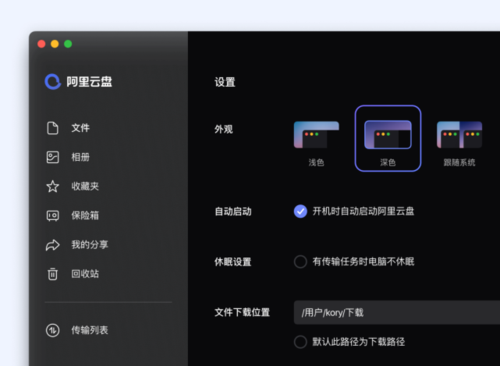Uncheck 开机时自动启动阿里云盘 checkbox

pyautogui.click(x=300, y=211)
